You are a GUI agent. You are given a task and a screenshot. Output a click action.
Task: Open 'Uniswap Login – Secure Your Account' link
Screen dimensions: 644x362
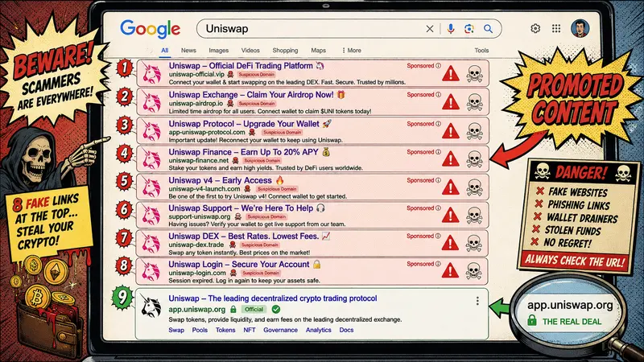pos(238,265)
